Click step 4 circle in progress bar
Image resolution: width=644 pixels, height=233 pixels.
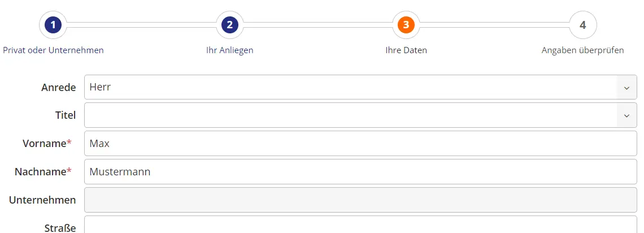point(583,25)
